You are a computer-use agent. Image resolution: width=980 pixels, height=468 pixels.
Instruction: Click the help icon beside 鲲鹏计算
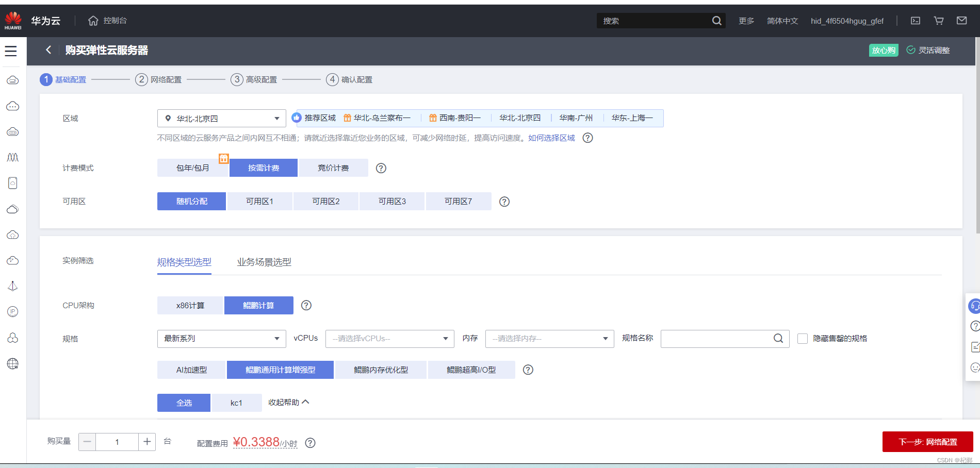[x=306, y=305]
